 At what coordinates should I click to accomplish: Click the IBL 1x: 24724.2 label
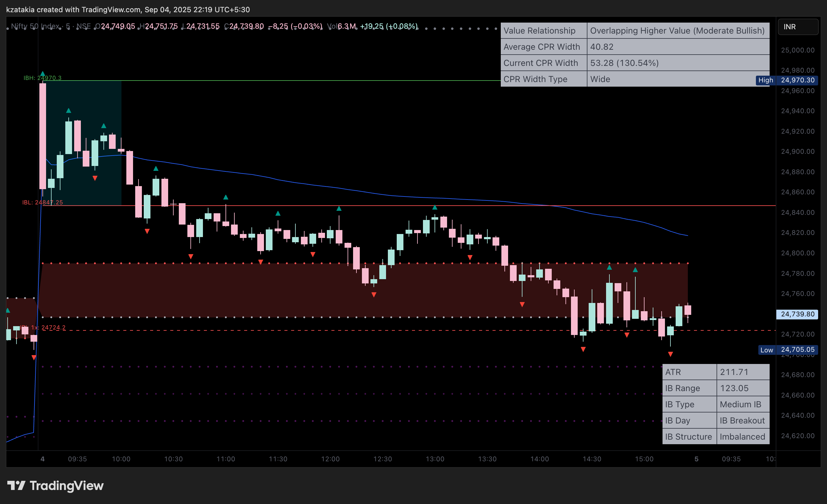43,327
